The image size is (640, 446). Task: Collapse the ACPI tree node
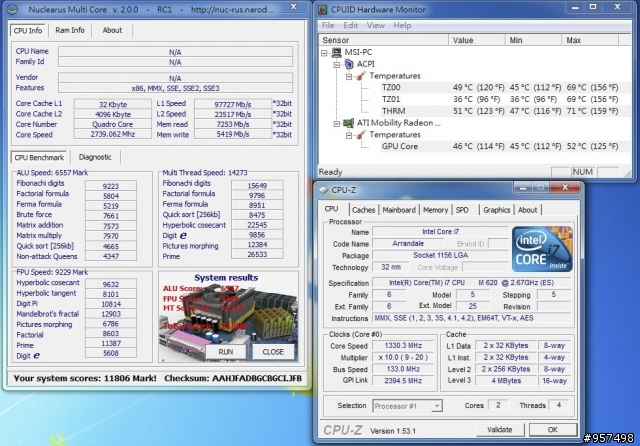336,64
